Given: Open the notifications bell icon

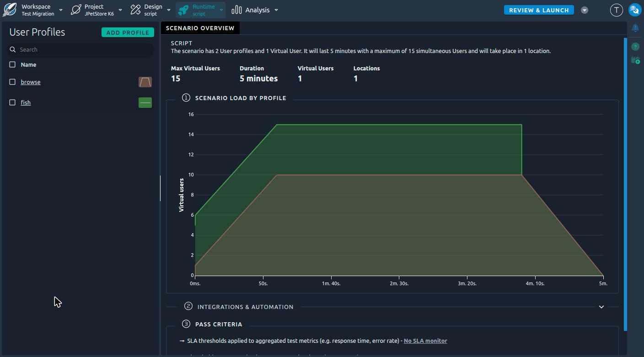Looking at the screenshot, I should 635,28.
